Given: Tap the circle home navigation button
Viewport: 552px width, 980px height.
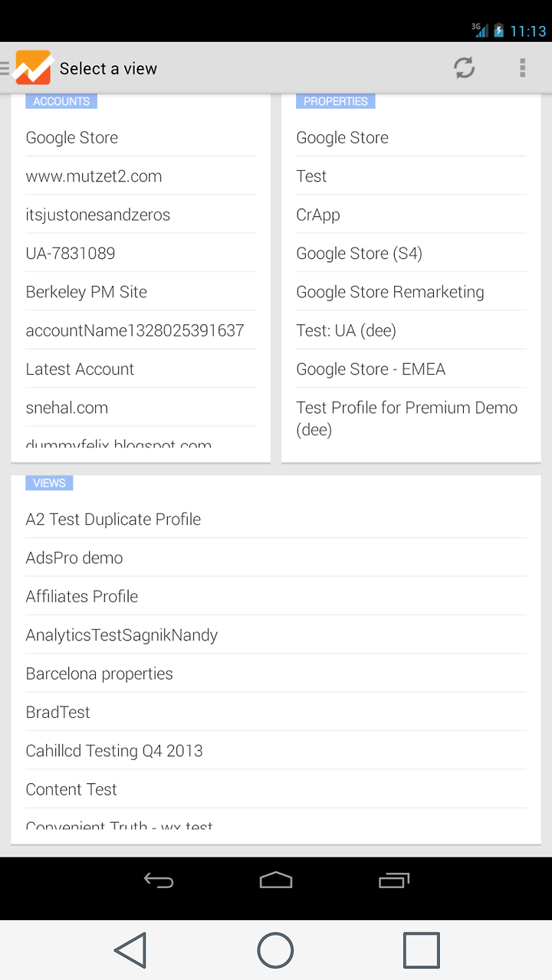Looking at the screenshot, I should tap(275, 950).
